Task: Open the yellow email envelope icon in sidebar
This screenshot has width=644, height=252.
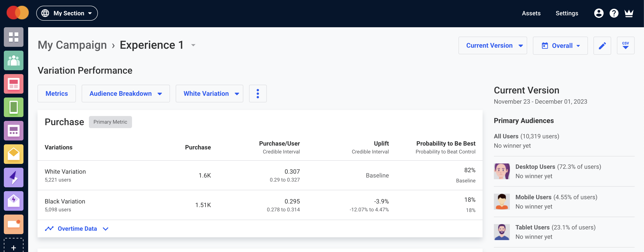Action: coord(13,154)
